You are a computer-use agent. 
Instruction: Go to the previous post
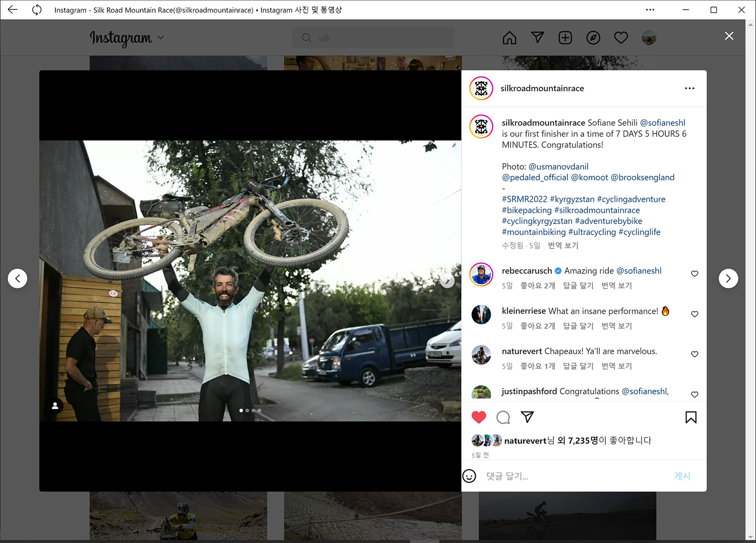(x=18, y=279)
